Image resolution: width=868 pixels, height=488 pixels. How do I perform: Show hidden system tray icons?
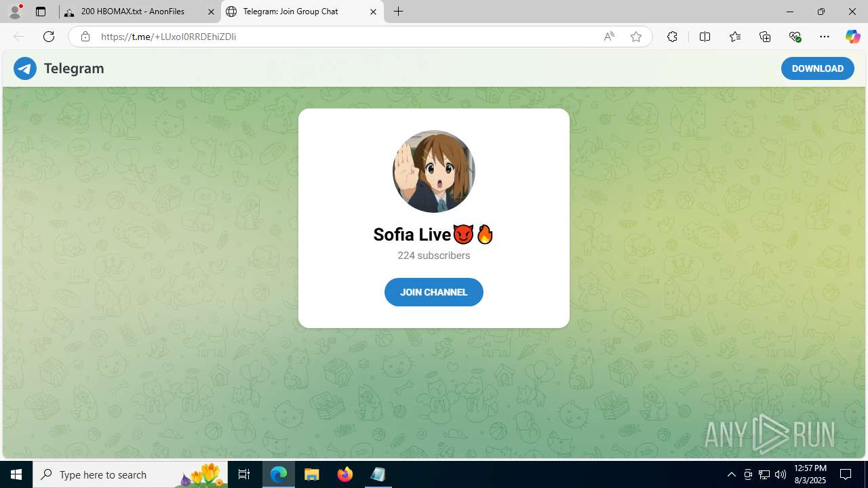[x=731, y=474]
